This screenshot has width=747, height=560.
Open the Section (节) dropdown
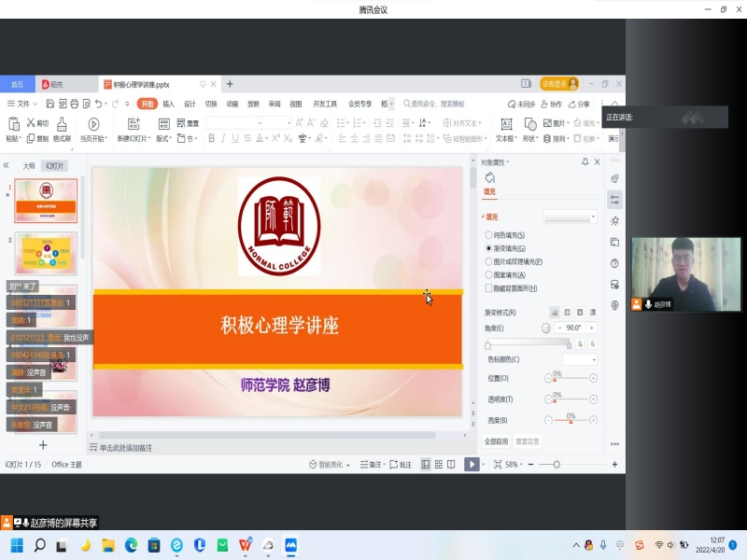pos(188,138)
